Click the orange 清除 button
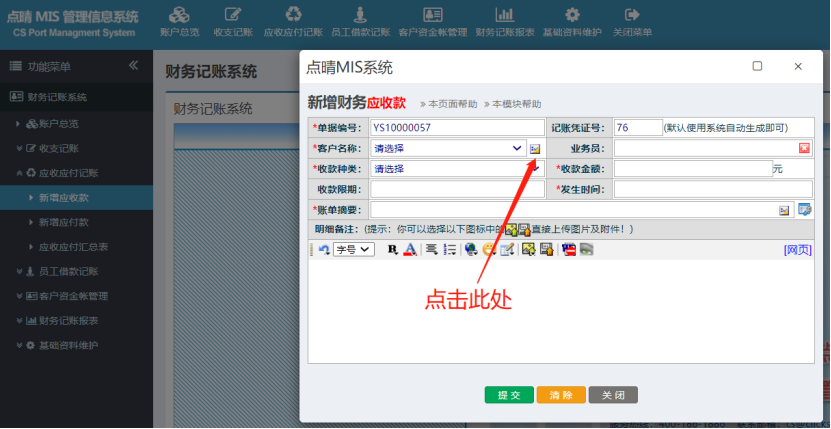This screenshot has width=831, height=429. [x=561, y=395]
